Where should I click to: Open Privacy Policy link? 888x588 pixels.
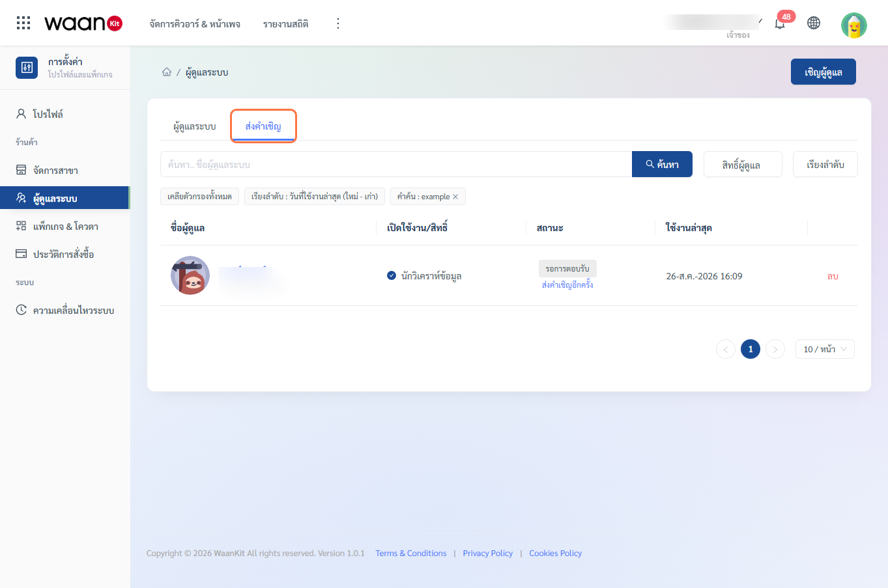488,553
